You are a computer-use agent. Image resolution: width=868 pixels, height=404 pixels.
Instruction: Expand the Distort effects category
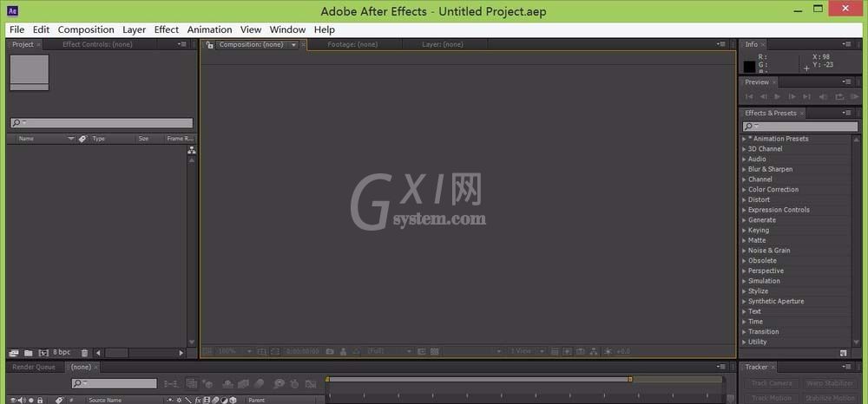744,200
